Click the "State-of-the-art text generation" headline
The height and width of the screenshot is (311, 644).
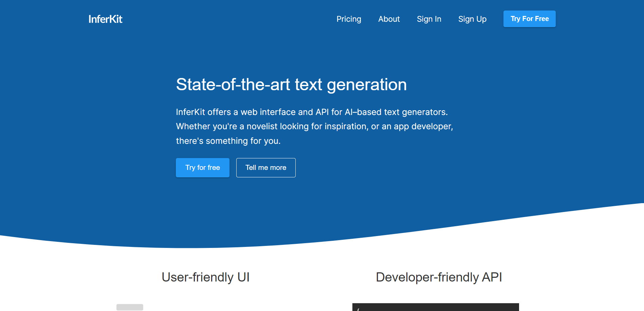click(x=291, y=84)
